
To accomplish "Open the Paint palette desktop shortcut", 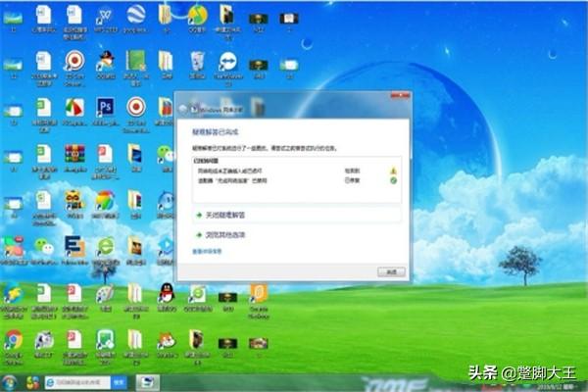I will point(105,294).
